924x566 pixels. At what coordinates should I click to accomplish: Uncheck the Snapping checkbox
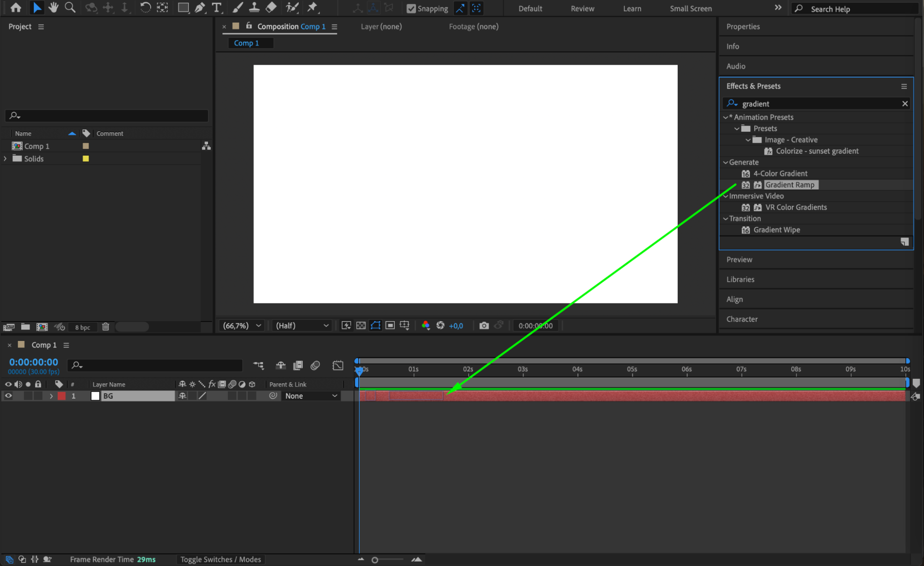[x=411, y=8]
